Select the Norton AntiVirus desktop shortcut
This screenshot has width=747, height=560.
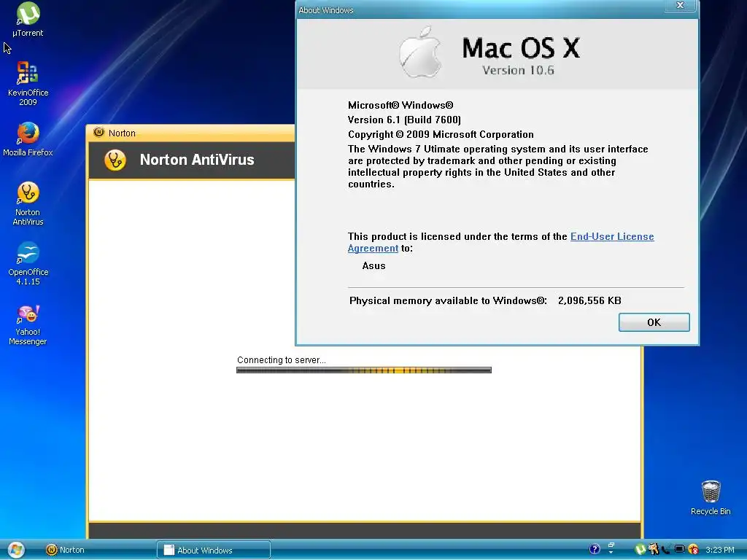coord(28,203)
